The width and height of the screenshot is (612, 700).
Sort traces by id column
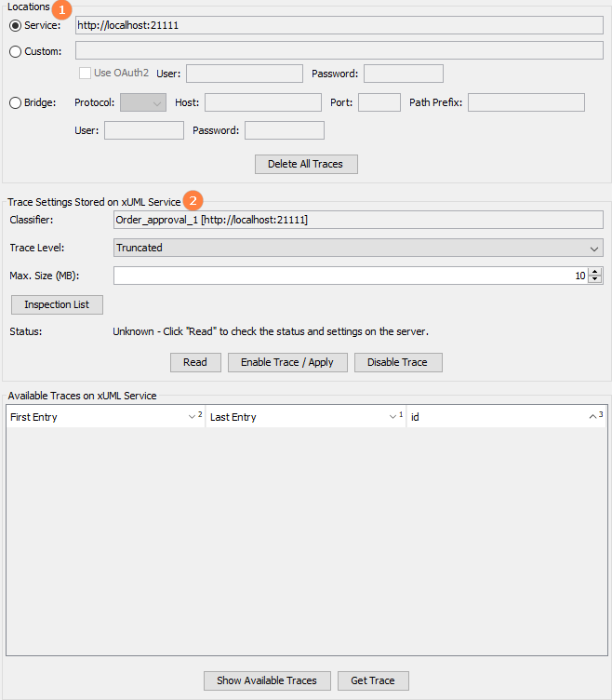point(506,417)
